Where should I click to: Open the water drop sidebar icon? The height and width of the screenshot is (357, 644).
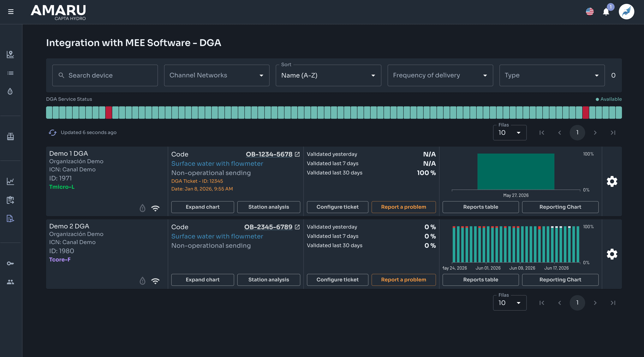pos(10,91)
